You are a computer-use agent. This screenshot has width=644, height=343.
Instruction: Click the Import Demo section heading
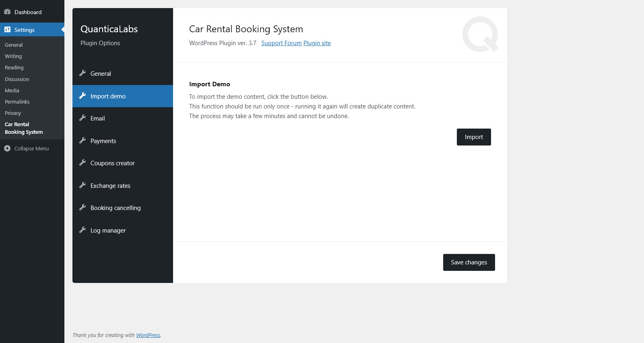point(210,84)
